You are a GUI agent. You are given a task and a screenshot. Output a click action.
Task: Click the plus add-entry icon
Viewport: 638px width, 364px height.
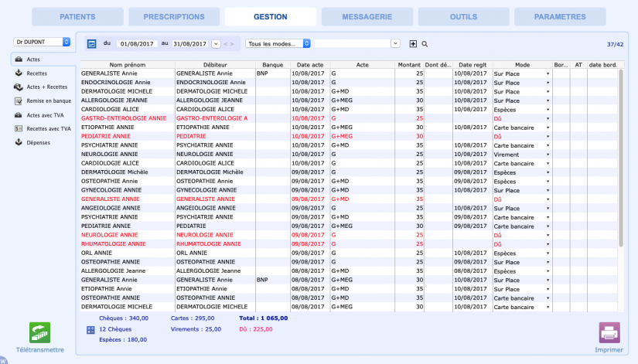point(413,44)
